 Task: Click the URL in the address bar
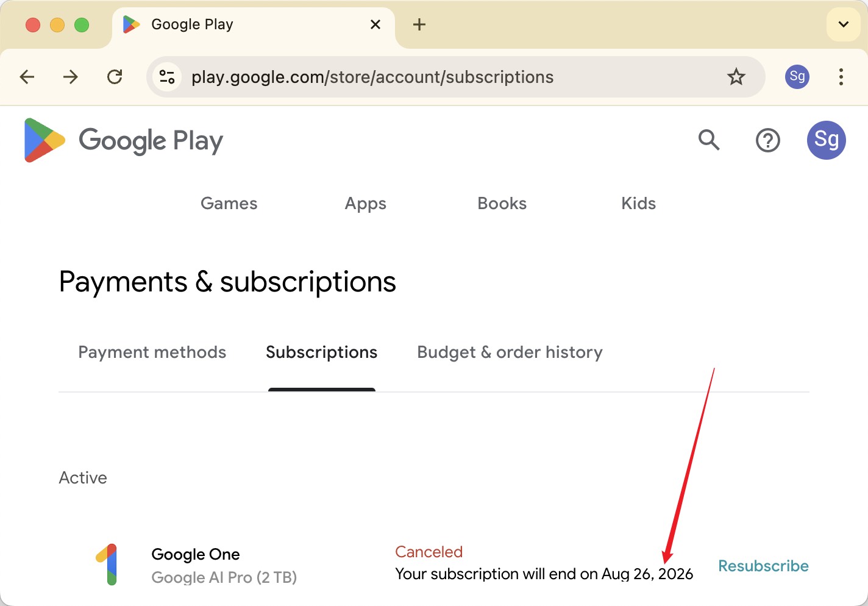pos(372,77)
